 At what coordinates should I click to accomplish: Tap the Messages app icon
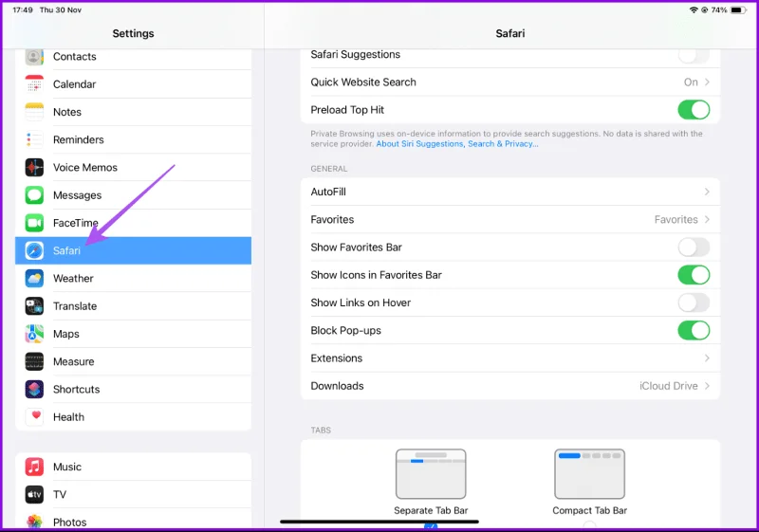coord(34,195)
